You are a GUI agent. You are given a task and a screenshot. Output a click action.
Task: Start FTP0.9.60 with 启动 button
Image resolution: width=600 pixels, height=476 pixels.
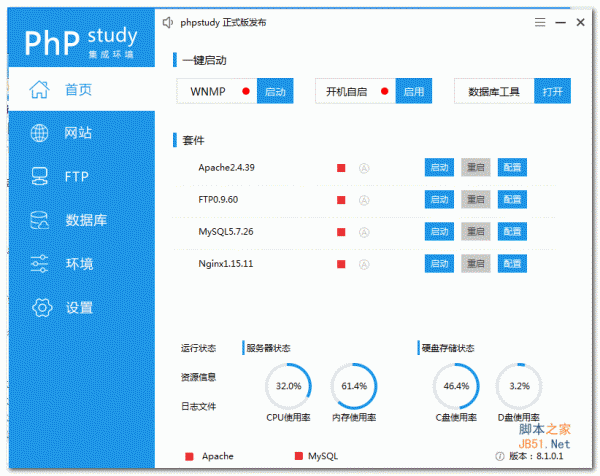(439, 199)
